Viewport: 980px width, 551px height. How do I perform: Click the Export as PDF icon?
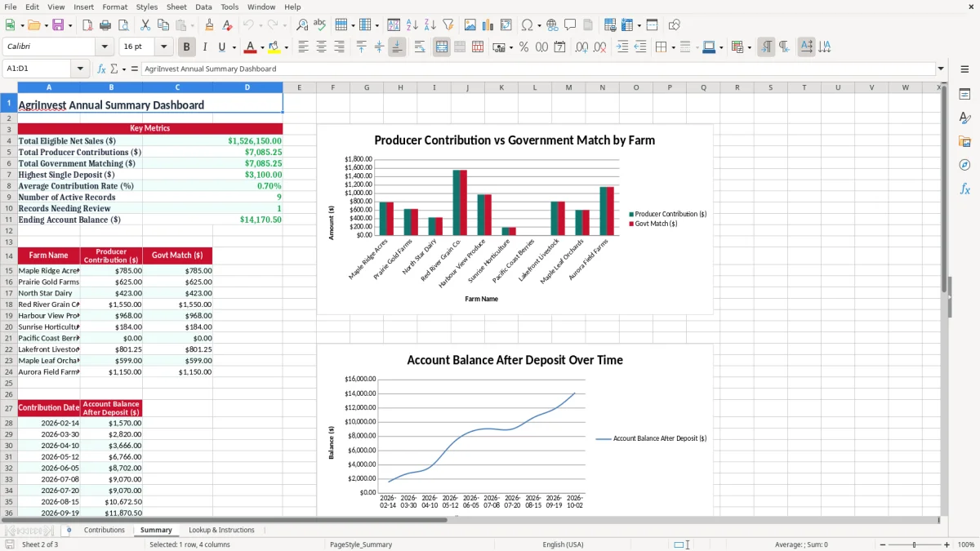pyautogui.click(x=87, y=25)
